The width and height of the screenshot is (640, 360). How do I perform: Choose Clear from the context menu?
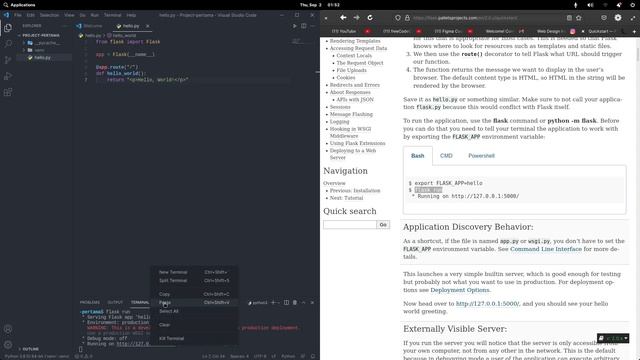(194, 325)
